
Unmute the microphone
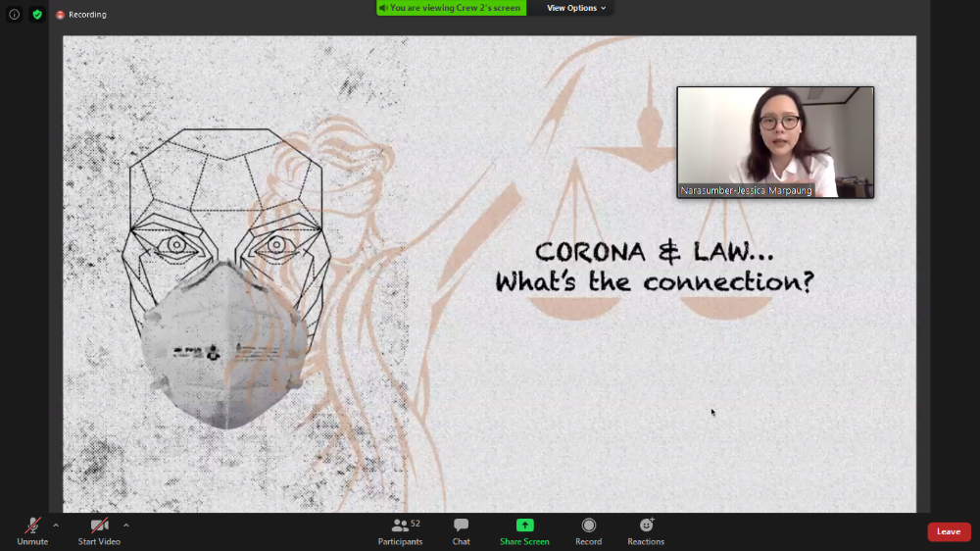coord(32,531)
